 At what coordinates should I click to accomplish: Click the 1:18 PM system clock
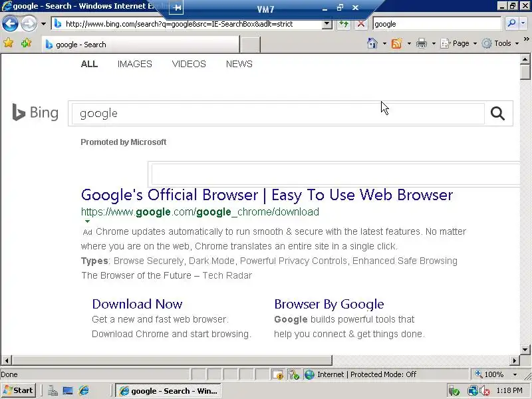(x=509, y=390)
